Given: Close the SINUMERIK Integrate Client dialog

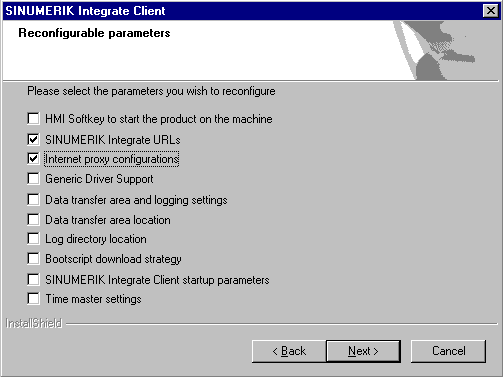Looking at the screenshot, I should pyautogui.click(x=491, y=11).
